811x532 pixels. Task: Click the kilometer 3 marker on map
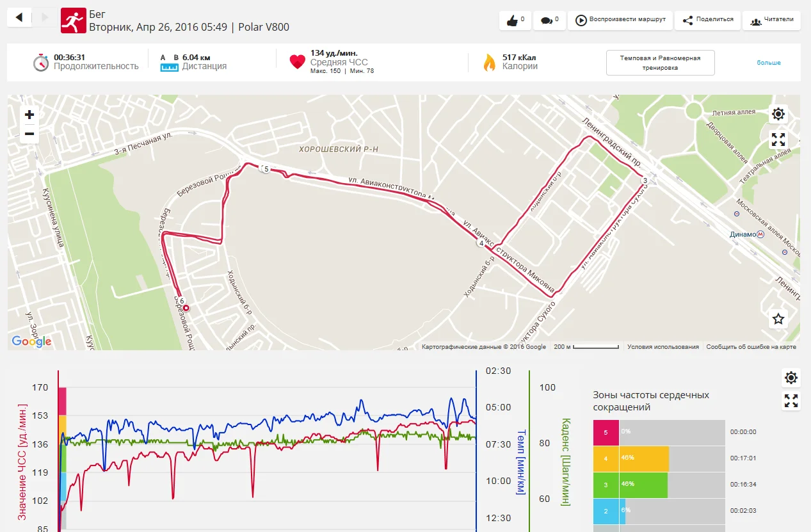pyautogui.click(x=645, y=181)
